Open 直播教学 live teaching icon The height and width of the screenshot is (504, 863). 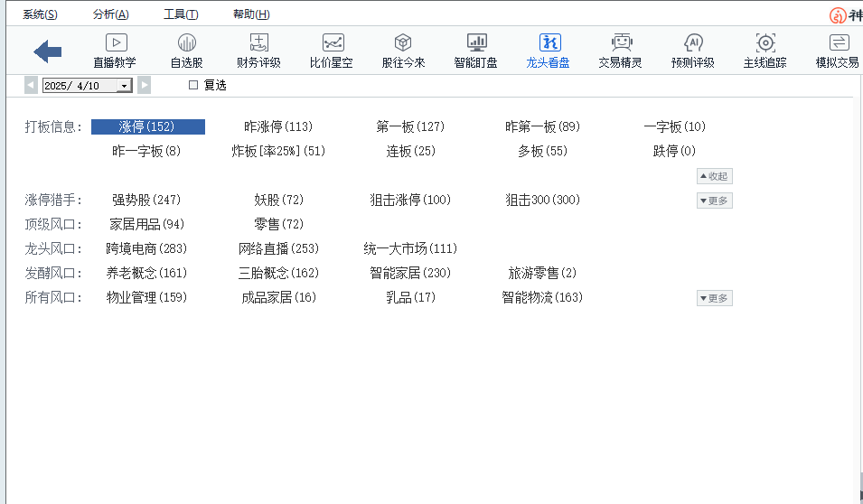(x=115, y=43)
